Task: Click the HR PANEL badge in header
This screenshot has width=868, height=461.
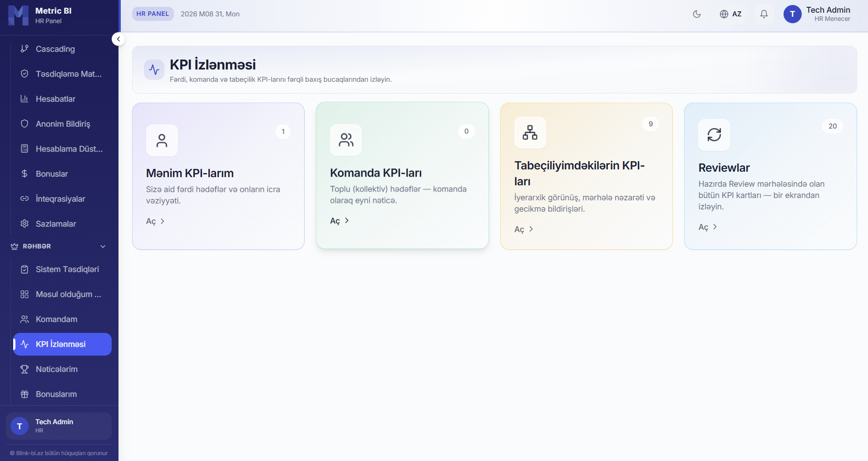Action: click(153, 14)
